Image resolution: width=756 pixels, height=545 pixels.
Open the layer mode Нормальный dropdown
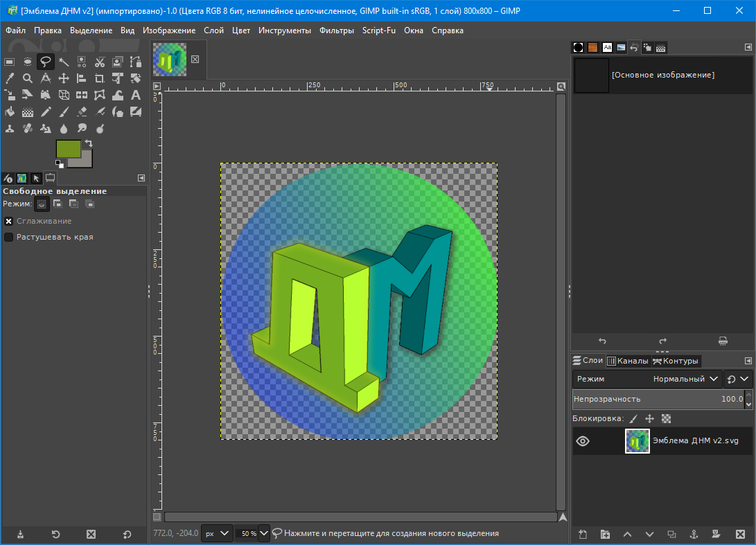point(647,379)
